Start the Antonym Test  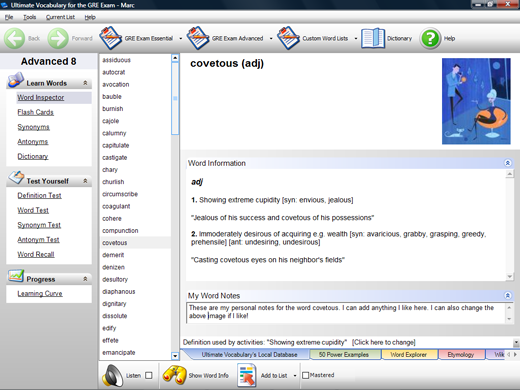coord(38,240)
